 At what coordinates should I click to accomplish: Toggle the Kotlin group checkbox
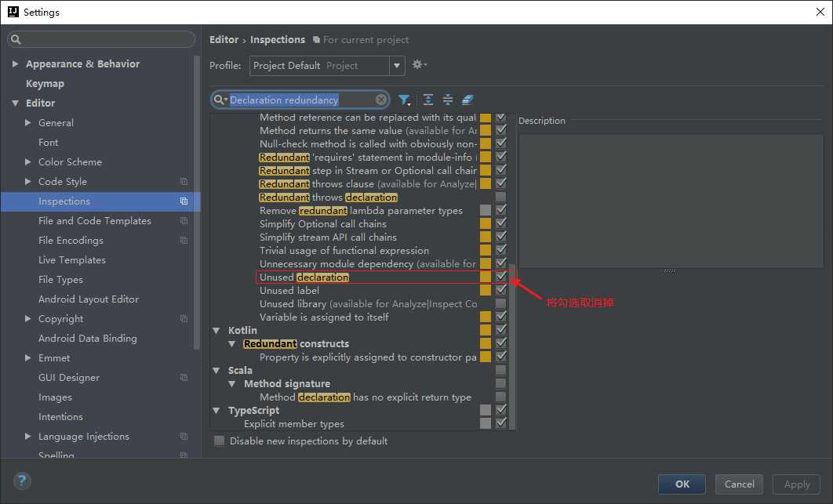(x=501, y=330)
